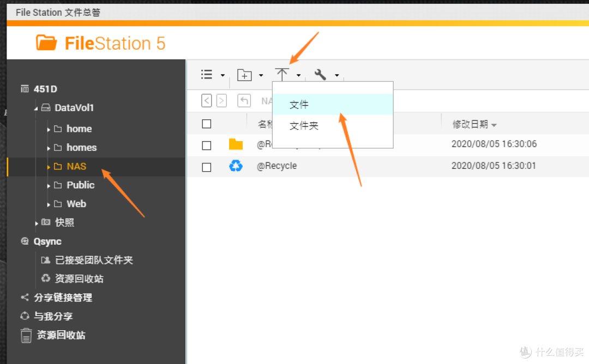Open the view mode dropdown arrow
Viewport: 589px width, 364px height.
pyautogui.click(x=223, y=75)
